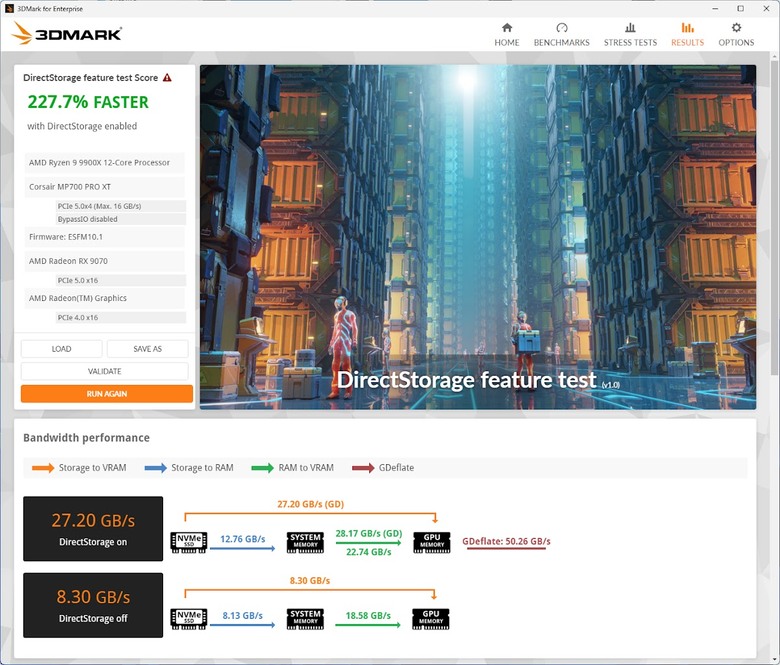Image resolution: width=780 pixels, height=665 pixels.
Task: Click the Bandwidth performance heading
Action: pyautogui.click(x=87, y=438)
